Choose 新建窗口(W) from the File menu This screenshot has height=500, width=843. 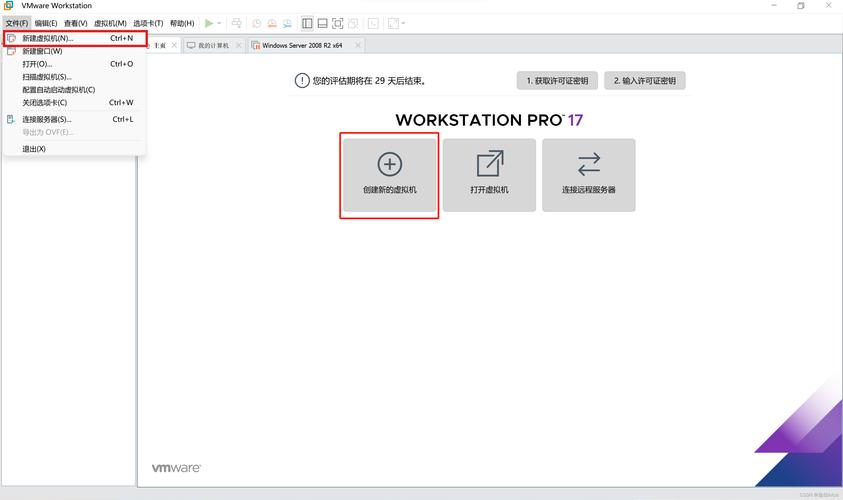75,51
